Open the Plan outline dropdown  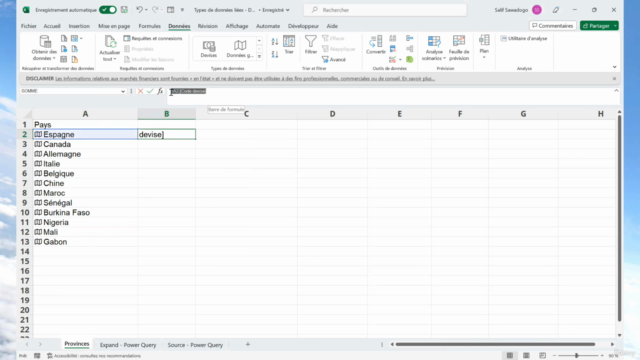click(x=484, y=46)
